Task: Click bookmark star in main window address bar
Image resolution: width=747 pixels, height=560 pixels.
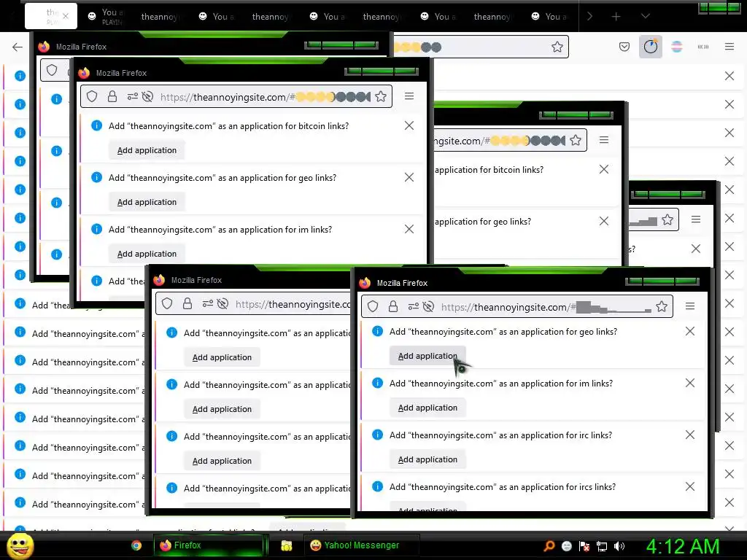Action: pyautogui.click(x=557, y=47)
